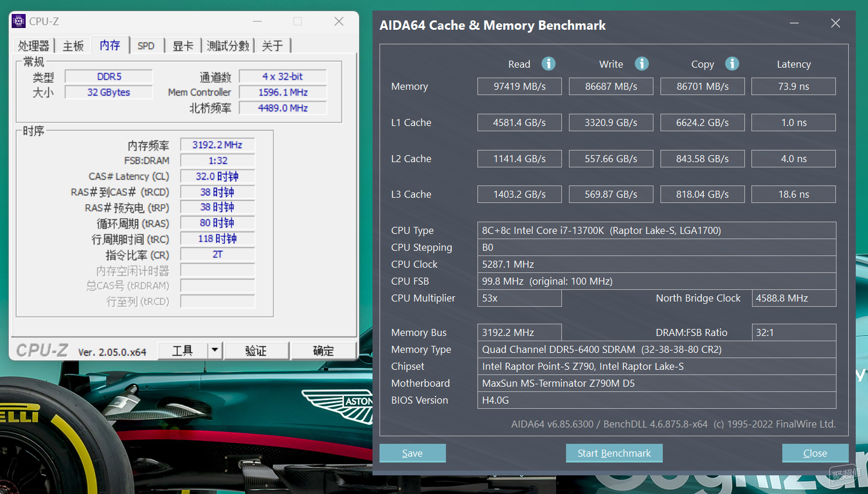Viewport: 868px width, 494px height.
Task: Click Memory Write value 86687 MB/s
Action: point(611,86)
